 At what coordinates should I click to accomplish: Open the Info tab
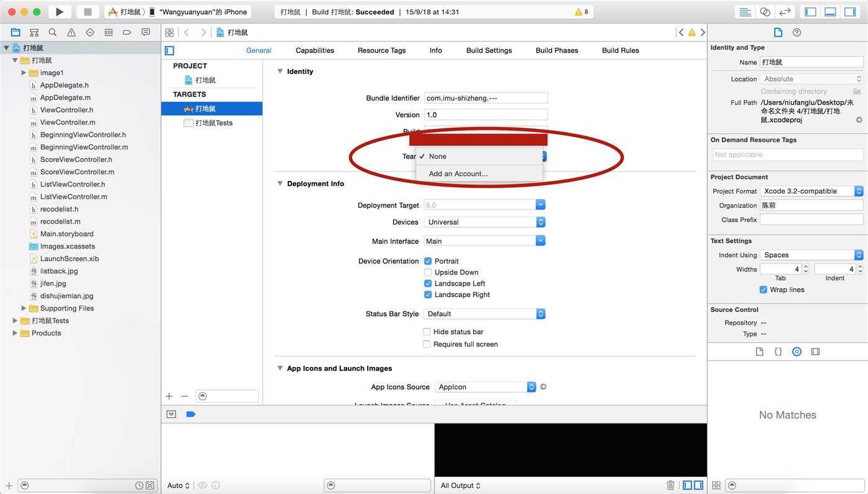pos(436,50)
